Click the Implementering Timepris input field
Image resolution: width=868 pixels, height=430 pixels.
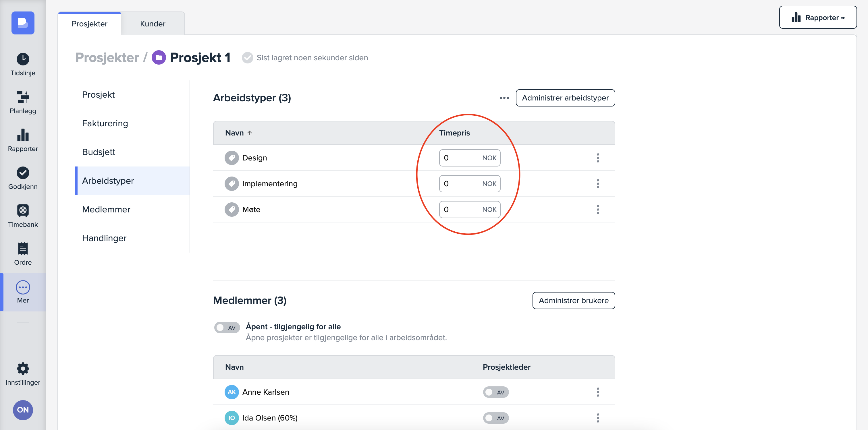[x=460, y=183]
